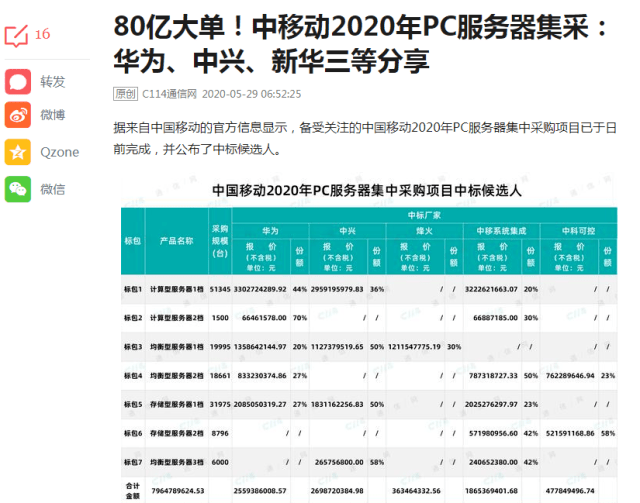640x503 pixels.
Task: Click the value 762289646.94
Action: 570,376
